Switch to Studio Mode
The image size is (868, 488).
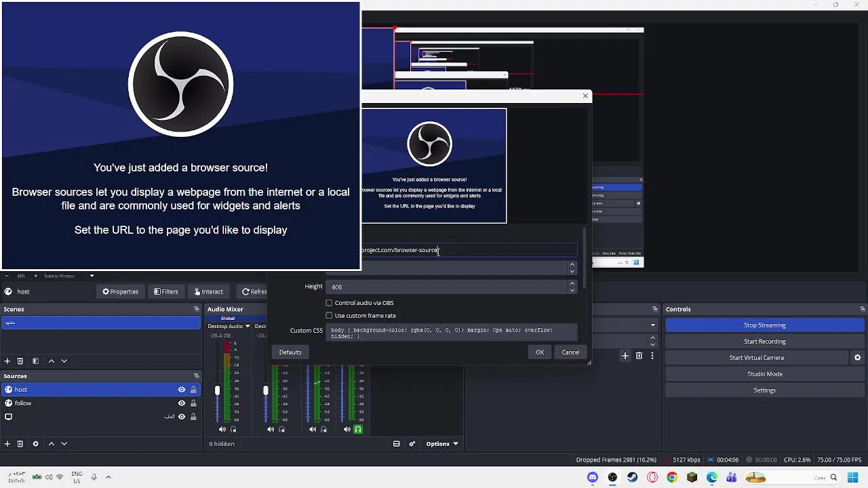click(764, 374)
